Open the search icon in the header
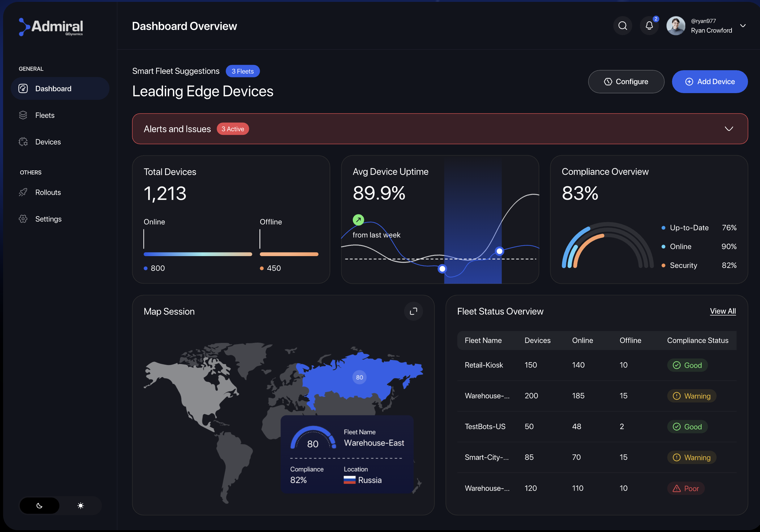 tap(623, 25)
